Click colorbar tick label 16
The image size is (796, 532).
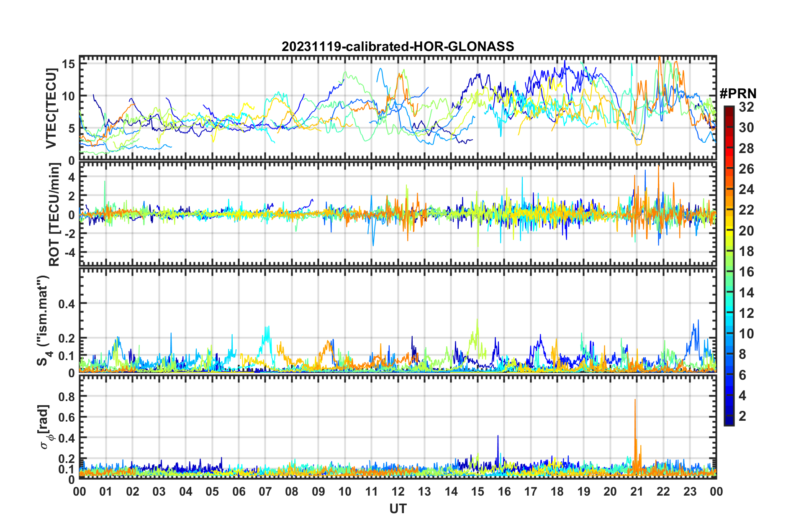click(746, 272)
